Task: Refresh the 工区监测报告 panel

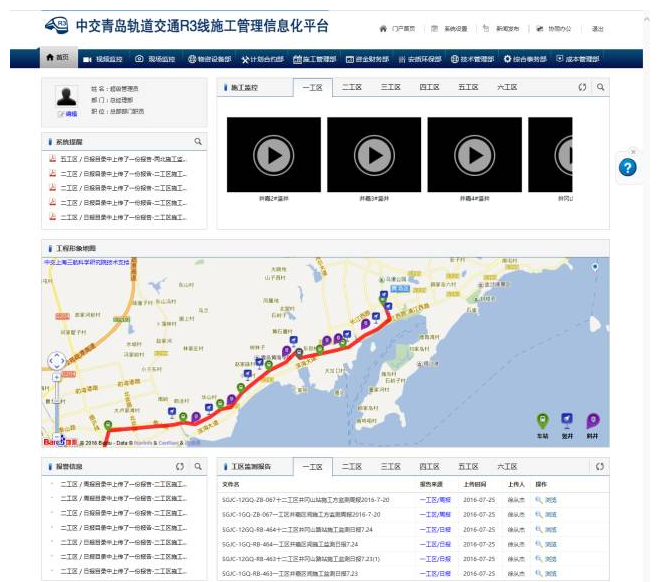Action: (x=600, y=466)
